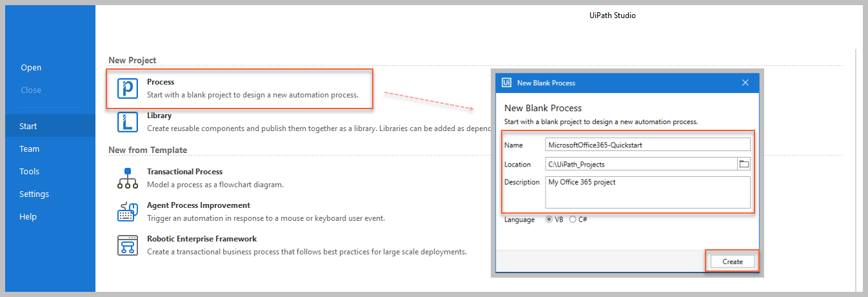Click the Location field label
Viewport: 868px width, 297px height.
pos(517,165)
